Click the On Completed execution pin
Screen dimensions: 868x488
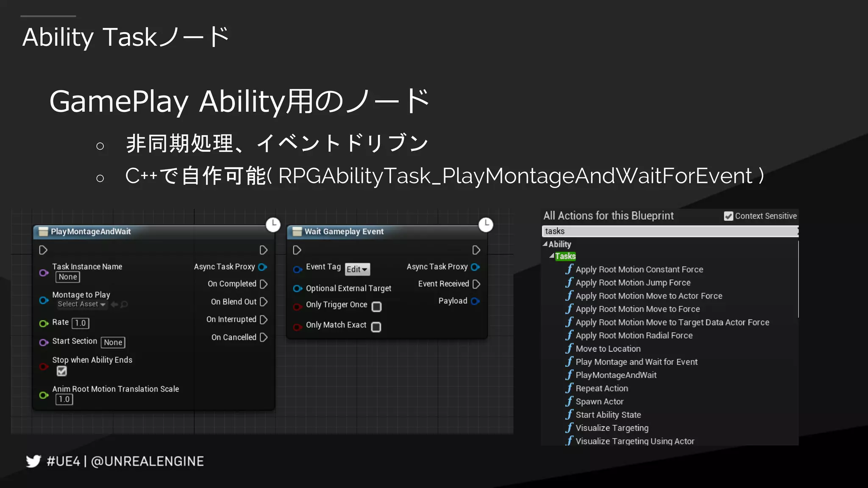[263, 284]
